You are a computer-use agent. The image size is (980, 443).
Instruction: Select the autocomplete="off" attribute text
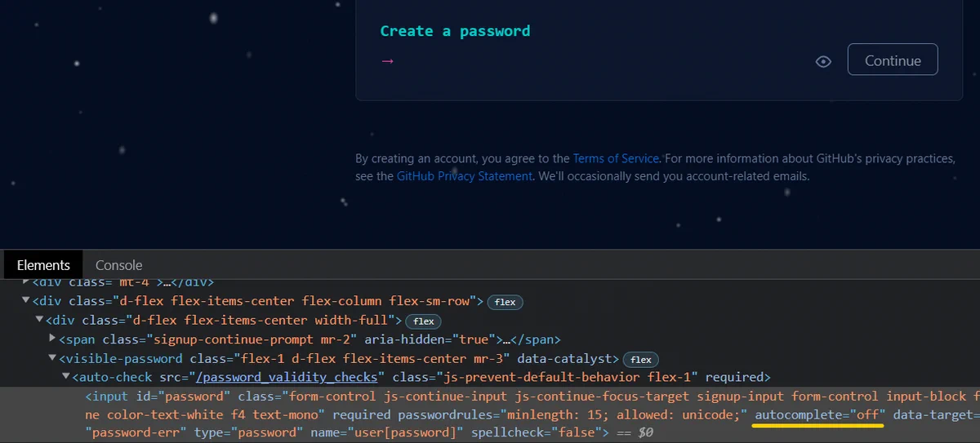point(820,415)
